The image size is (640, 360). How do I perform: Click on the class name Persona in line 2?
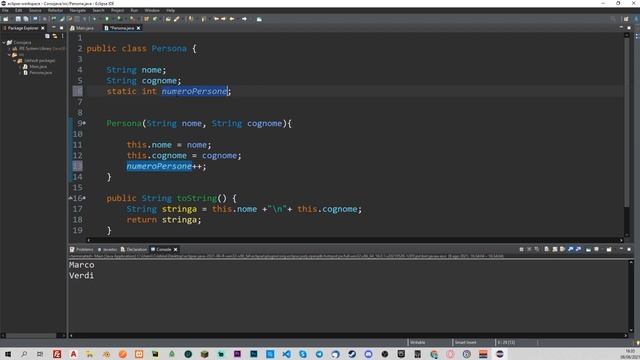coord(169,49)
